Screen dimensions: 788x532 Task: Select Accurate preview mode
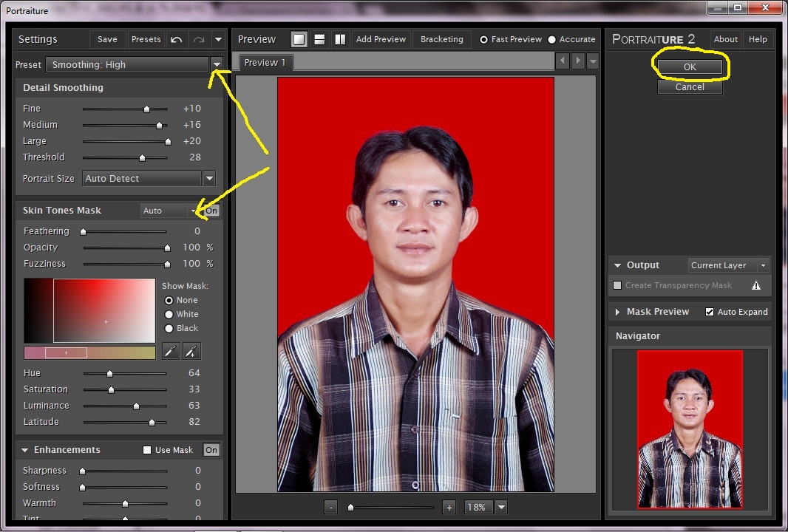click(x=551, y=40)
